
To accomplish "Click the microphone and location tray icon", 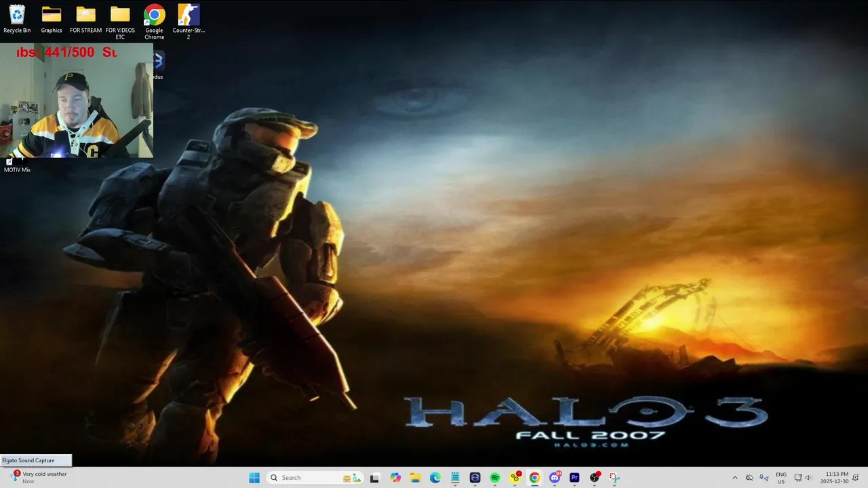I will click(764, 478).
